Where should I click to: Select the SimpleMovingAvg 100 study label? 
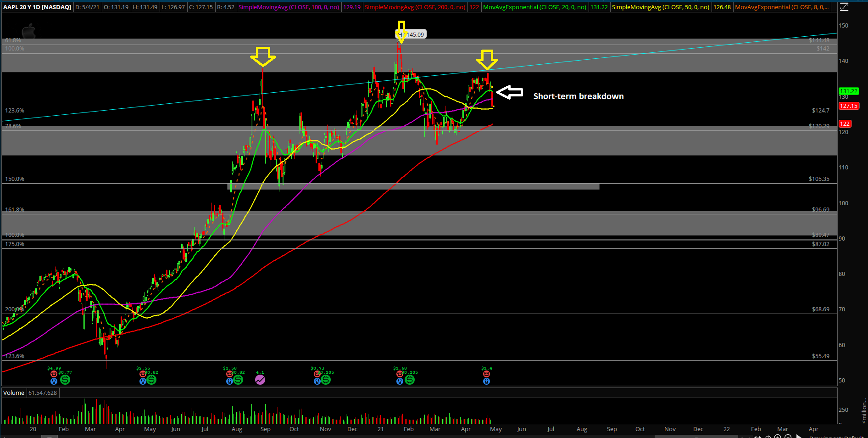(289, 7)
